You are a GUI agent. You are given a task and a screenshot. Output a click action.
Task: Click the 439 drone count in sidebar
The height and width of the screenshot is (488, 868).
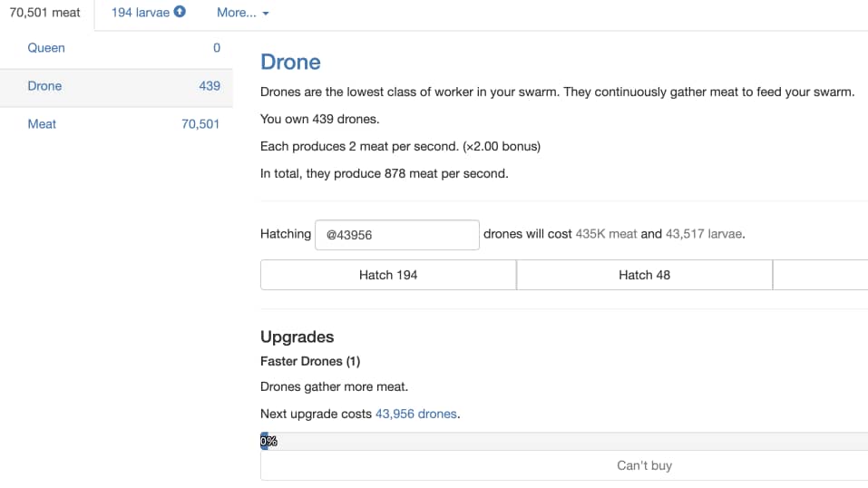210,85
